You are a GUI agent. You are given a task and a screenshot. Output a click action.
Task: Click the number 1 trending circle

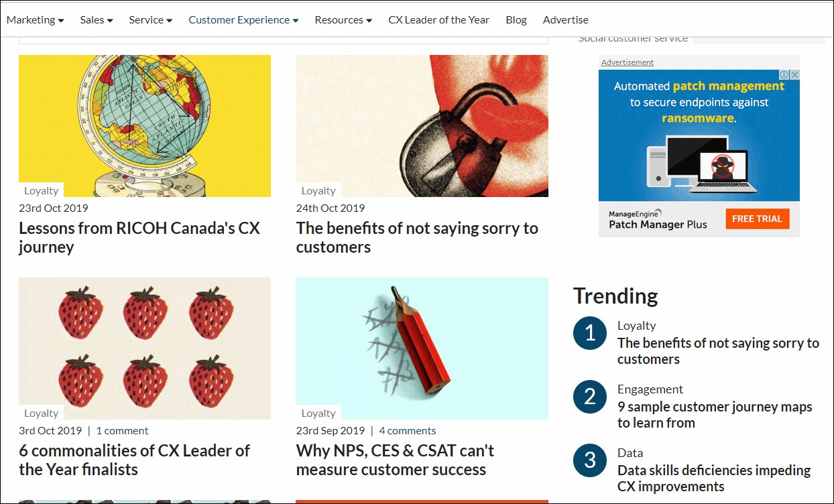(x=590, y=333)
